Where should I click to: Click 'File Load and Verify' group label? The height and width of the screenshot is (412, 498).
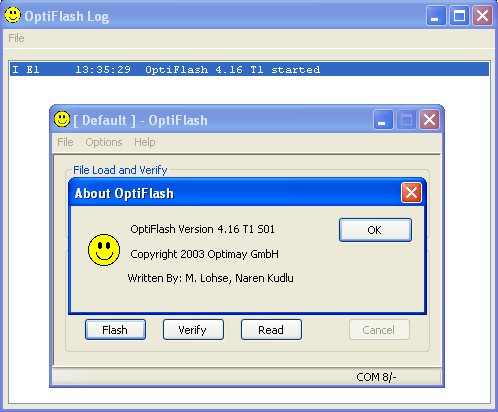pos(120,170)
